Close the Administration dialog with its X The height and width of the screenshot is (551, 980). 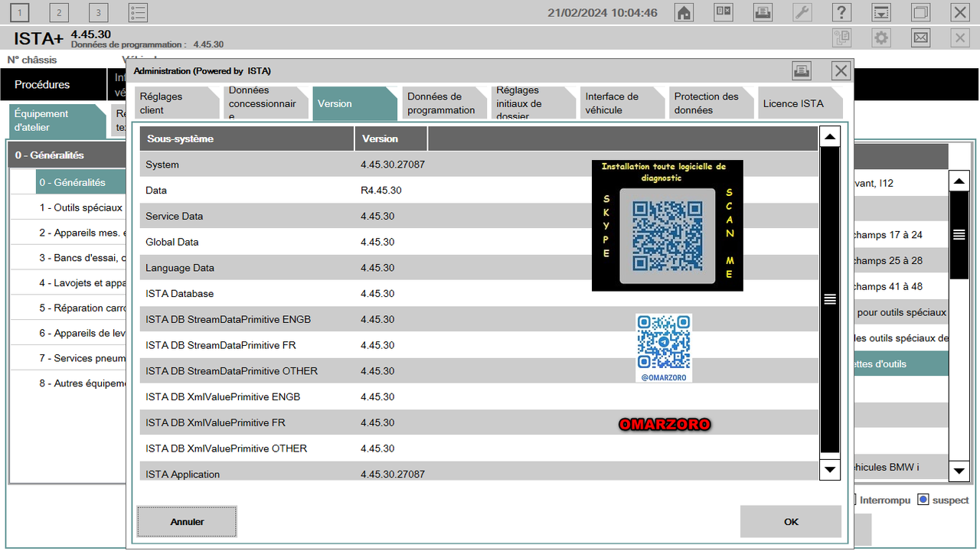pyautogui.click(x=841, y=71)
